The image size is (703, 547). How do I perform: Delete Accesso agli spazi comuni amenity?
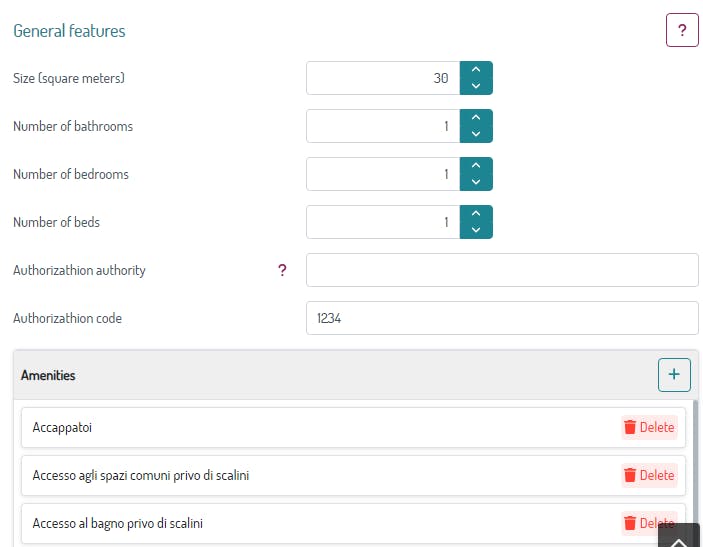(648, 475)
